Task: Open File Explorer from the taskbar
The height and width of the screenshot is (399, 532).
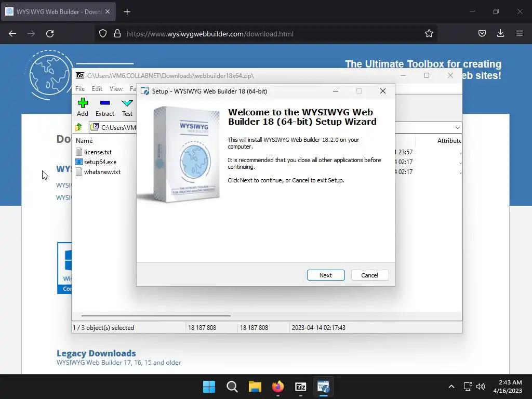Action: point(255,387)
